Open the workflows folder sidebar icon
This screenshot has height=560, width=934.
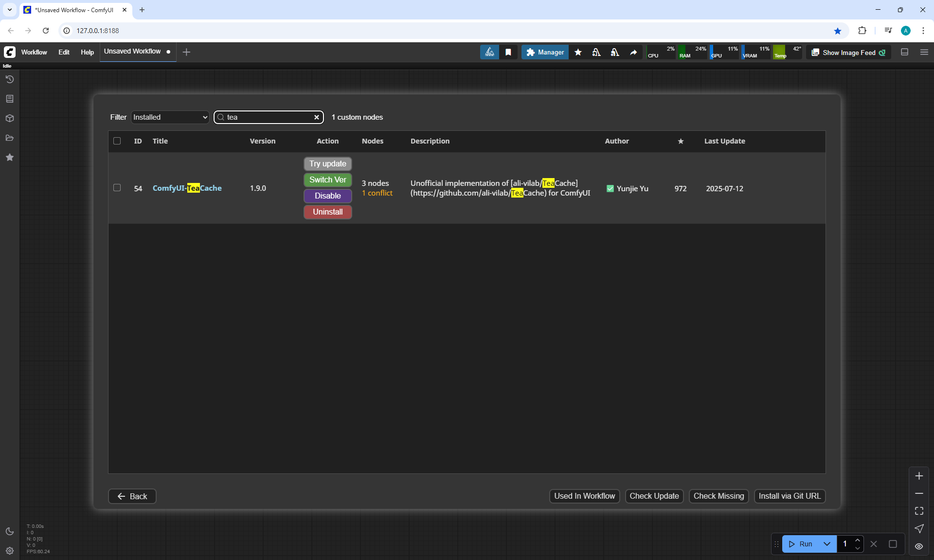point(9,138)
